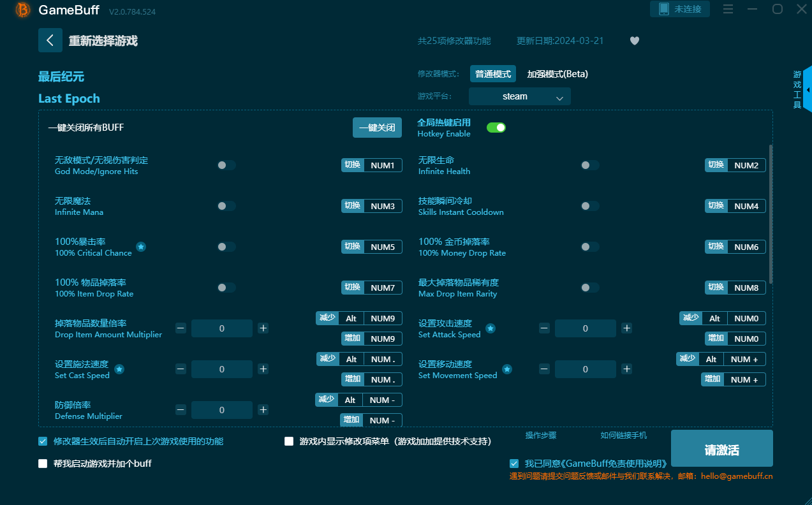812x505 pixels.
Task: Increase Drop Item Amount Multiplier with plus
Action: click(x=263, y=328)
